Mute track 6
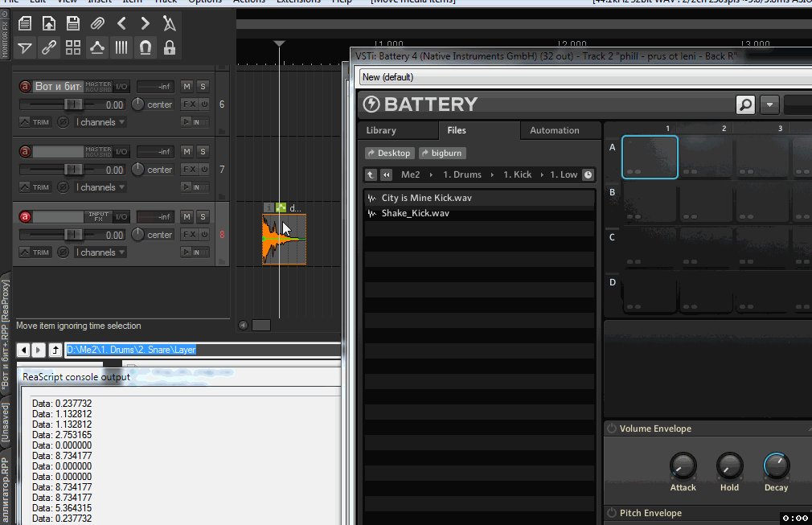Screen dimensions: 812x525 pyautogui.click(x=187, y=87)
